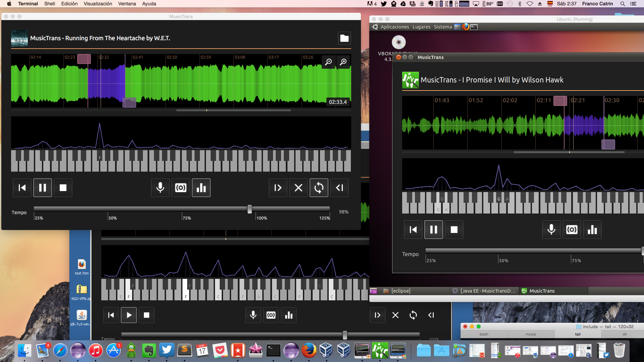Select top loop marker on Ubuntu MusicTrans waveform

pos(560,101)
